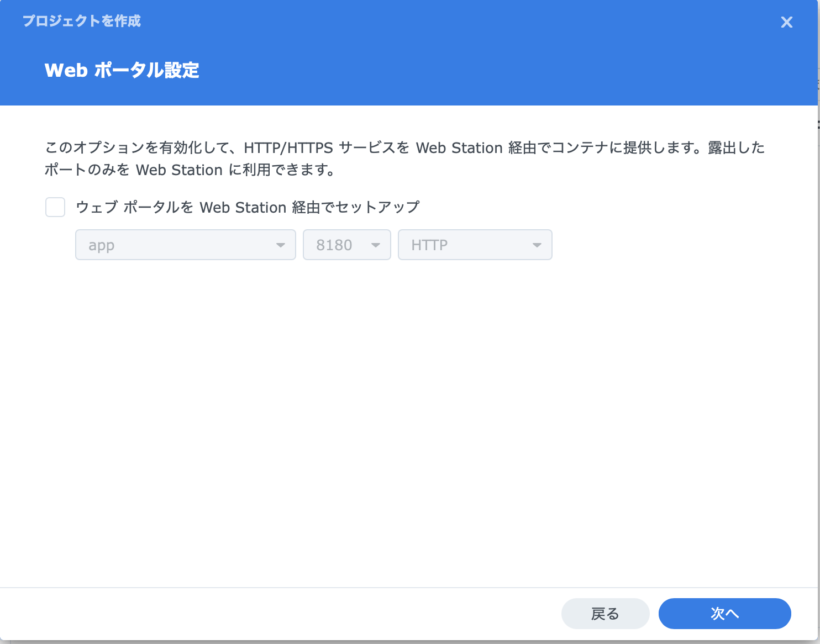The image size is (820, 644).
Task: Click the Web ポータル設定 heading
Action: 122,70
